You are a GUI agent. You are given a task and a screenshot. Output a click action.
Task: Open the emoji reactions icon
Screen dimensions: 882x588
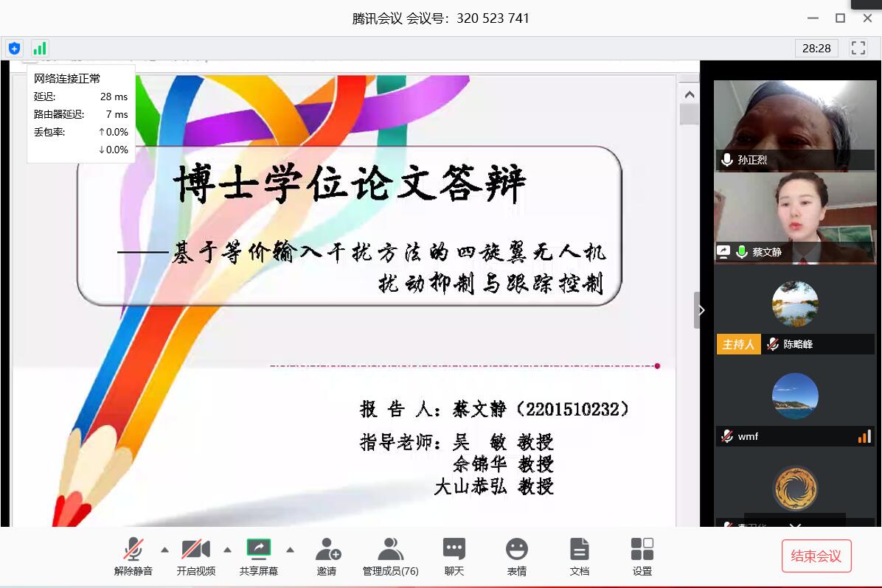coord(516,556)
